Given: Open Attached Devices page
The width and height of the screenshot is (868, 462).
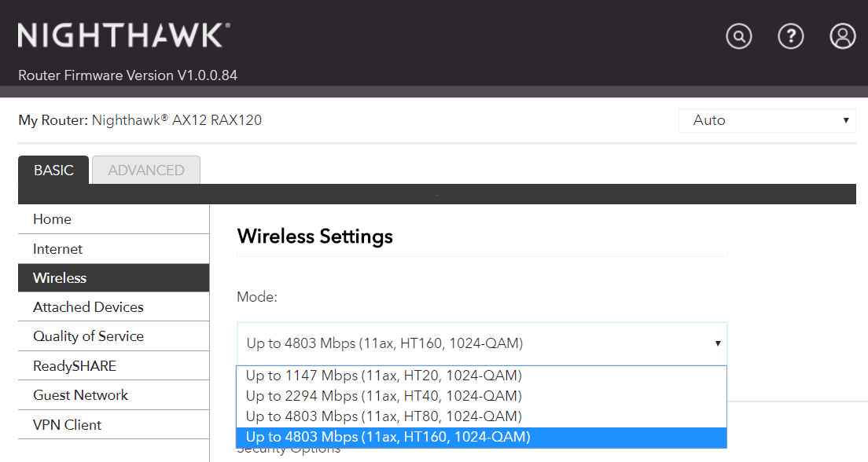Looking at the screenshot, I should pyautogui.click(x=113, y=307).
